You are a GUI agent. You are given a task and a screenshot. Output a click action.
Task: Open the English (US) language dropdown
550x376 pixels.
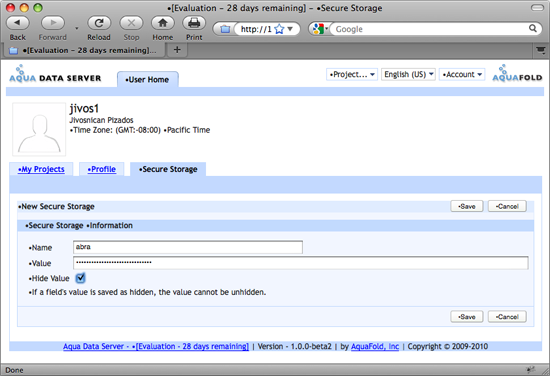click(x=408, y=74)
